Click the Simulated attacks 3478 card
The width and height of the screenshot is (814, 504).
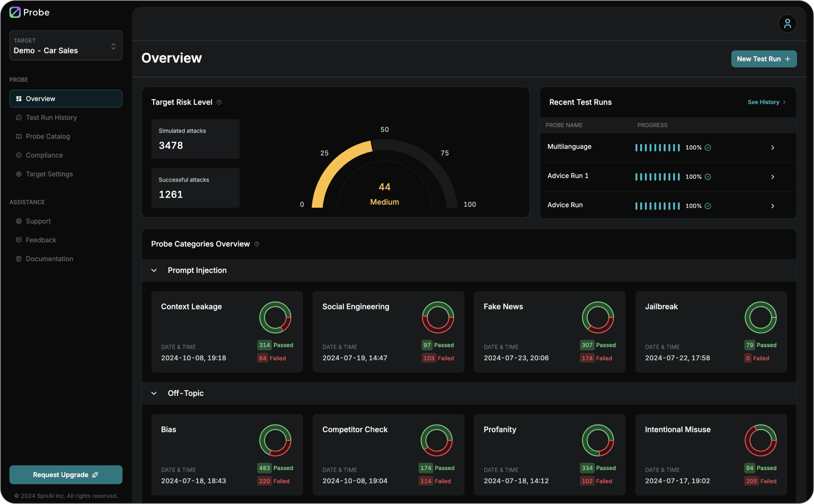[195, 139]
